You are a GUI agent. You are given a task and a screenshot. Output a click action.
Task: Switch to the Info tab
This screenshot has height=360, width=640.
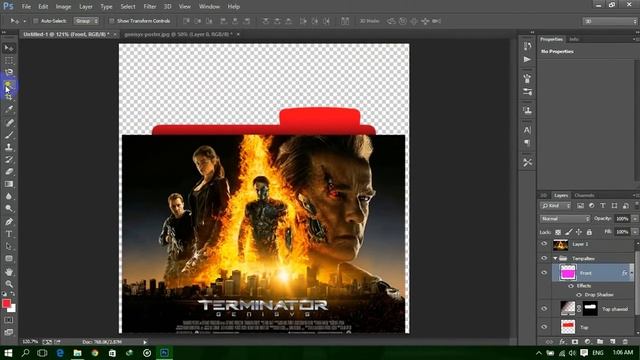(x=574, y=39)
